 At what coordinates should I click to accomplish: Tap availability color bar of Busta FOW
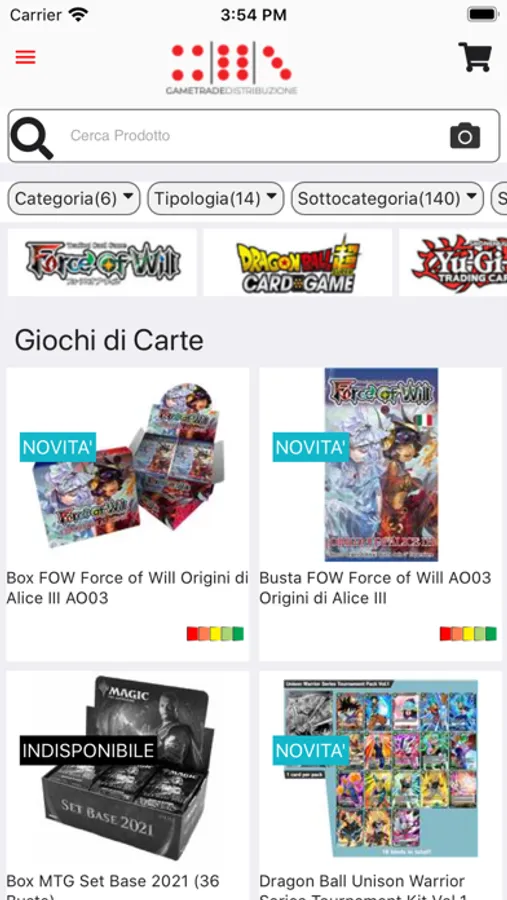[468, 634]
